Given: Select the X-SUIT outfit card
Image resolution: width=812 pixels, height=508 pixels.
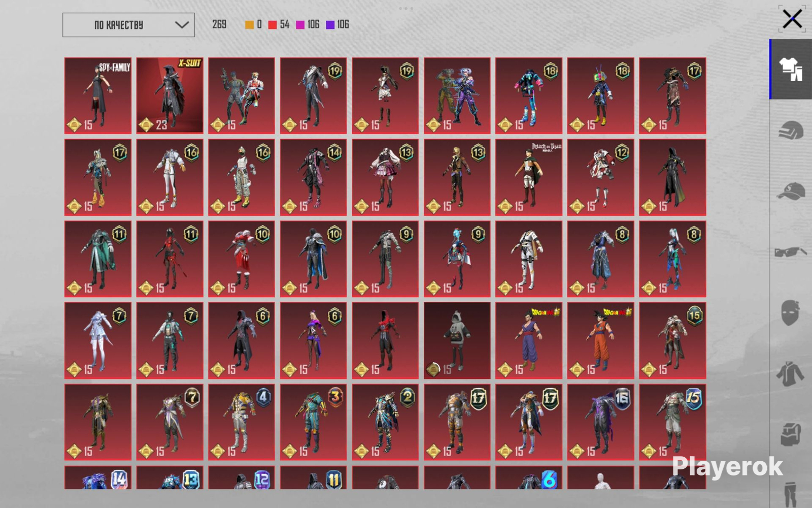Looking at the screenshot, I should (170, 96).
